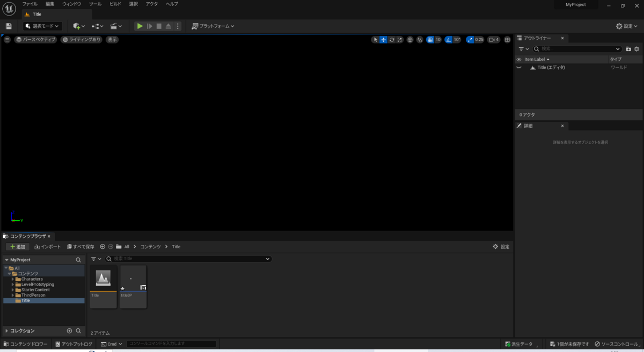Viewport: 644px width, 352px height.
Task: Expand the StarterContent folder
Action: pyautogui.click(x=13, y=290)
